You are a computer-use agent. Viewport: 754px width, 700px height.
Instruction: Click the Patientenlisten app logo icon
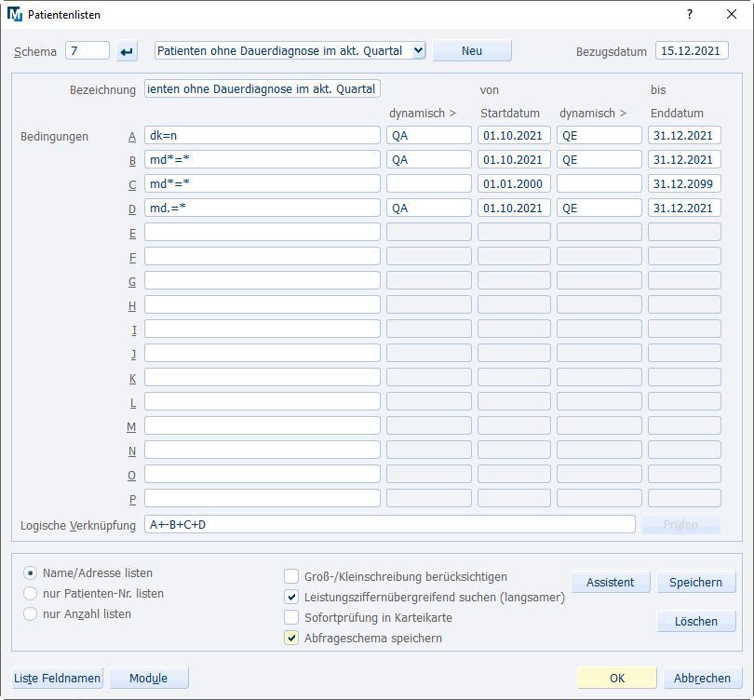[15, 14]
